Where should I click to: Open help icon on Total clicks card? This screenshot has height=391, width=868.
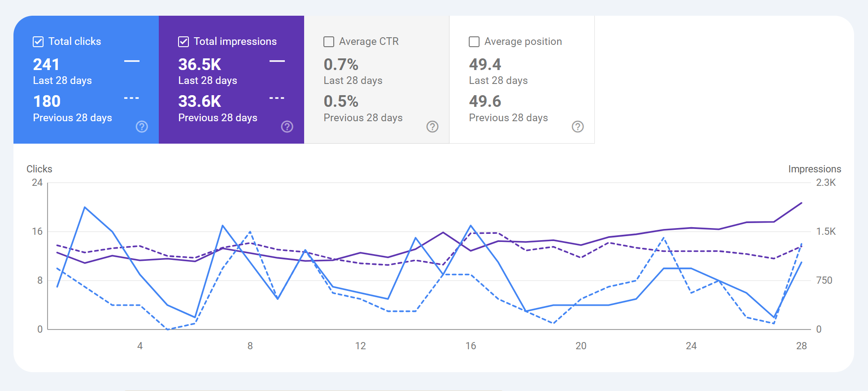tap(142, 127)
